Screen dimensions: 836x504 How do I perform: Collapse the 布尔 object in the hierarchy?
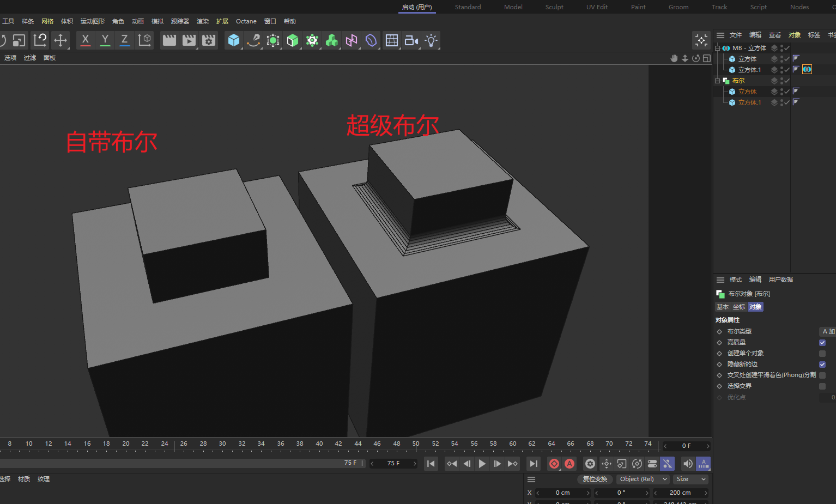pyautogui.click(x=718, y=81)
